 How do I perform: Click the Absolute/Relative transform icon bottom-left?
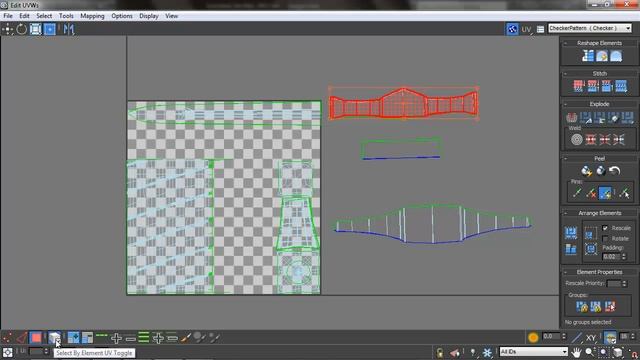(7, 352)
